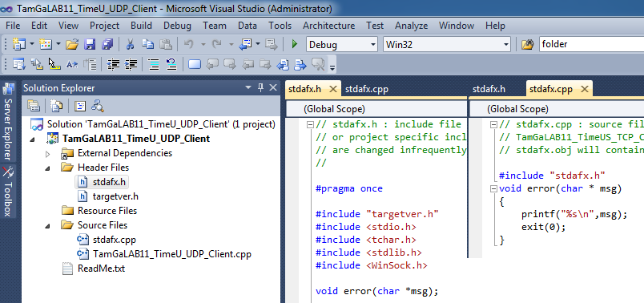Toggle a bookmark on the current line
The height and width of the screenshot is (303, 644).
(195, 64)
